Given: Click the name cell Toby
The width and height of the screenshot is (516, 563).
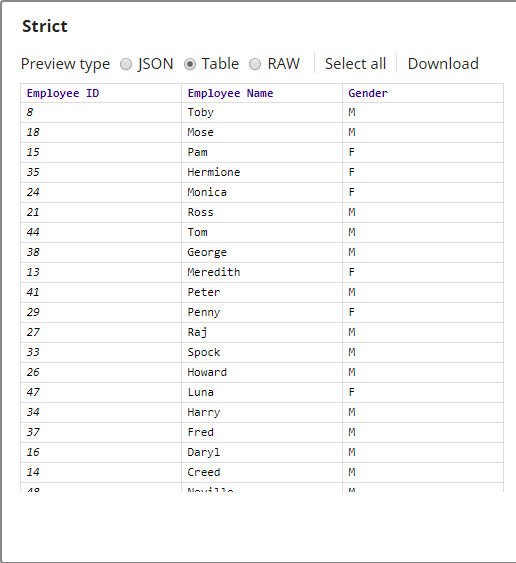Looking at the screenshot, I should click(262, 113).
